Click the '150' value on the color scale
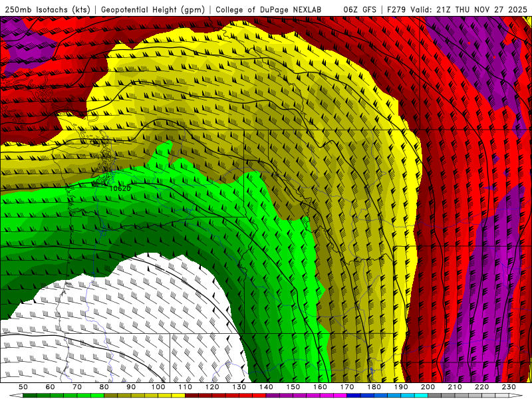The width and height of the screenshot is (532, 399). tap(293, 387)
